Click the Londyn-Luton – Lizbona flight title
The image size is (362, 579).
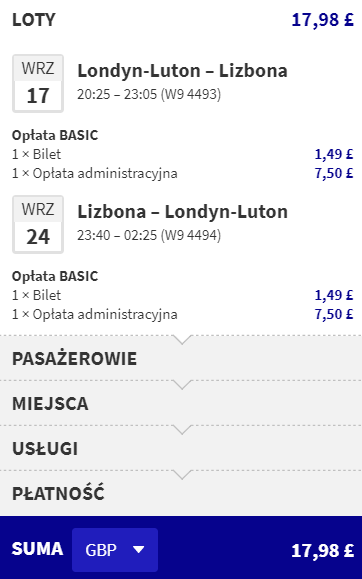pyautogui.click(x=182, y=71)
